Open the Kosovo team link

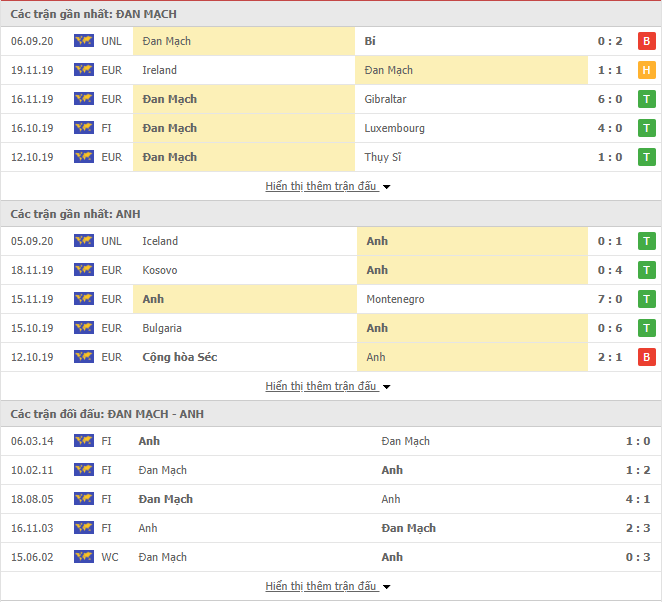click(x=160, y=270)
